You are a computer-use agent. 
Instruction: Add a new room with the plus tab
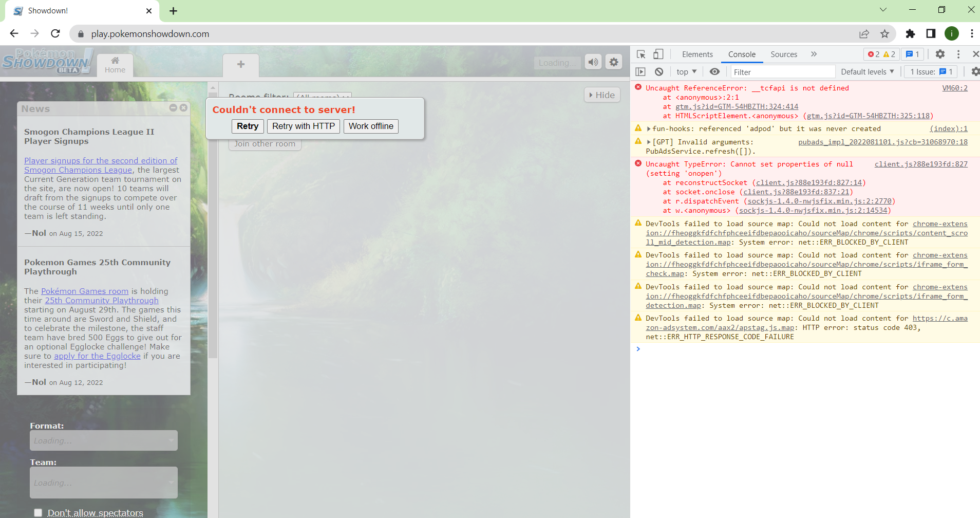click(241, 65)
